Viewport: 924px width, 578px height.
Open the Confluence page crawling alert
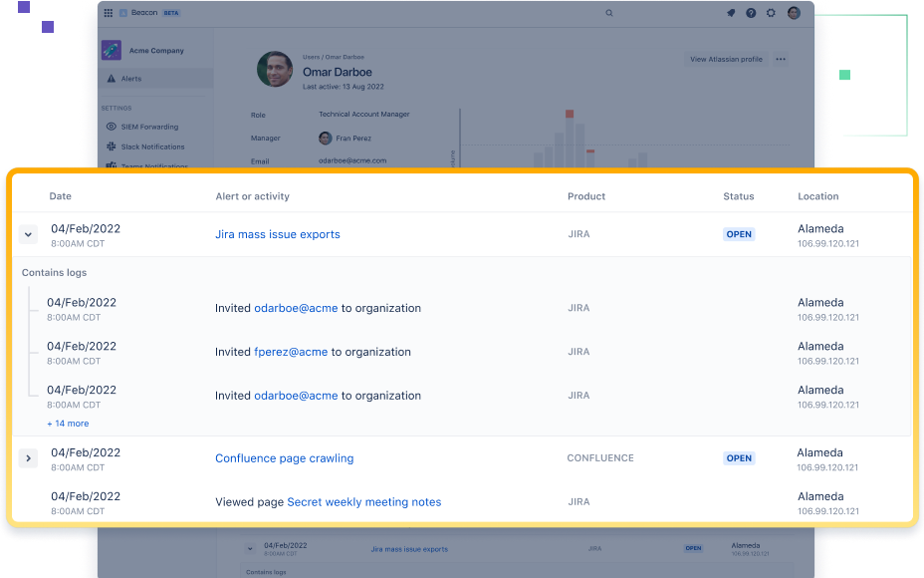[284, 458]
